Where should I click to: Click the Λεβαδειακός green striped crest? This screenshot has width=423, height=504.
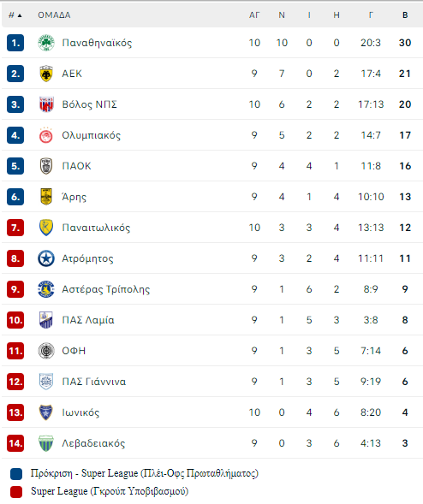click(x=46, y=443)
